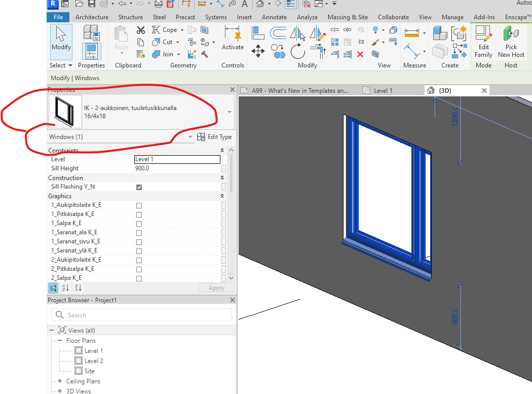
Task: Switch to the Annotate ribbon tab
Action: [274, 17]
